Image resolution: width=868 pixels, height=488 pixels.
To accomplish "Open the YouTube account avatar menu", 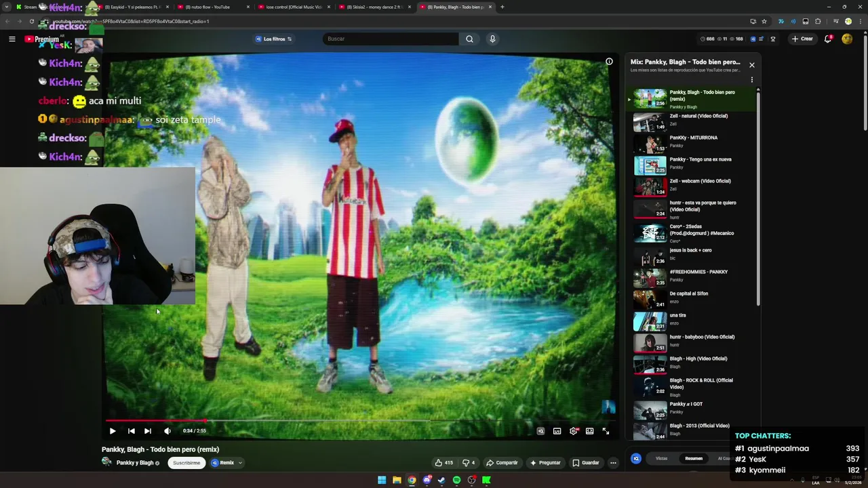I will (x=847, y=39).
